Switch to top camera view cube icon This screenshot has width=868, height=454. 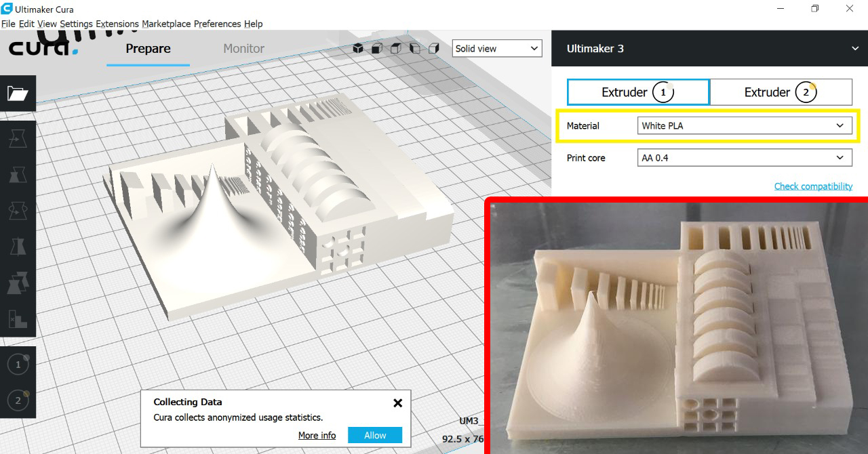tap(396, 48)
